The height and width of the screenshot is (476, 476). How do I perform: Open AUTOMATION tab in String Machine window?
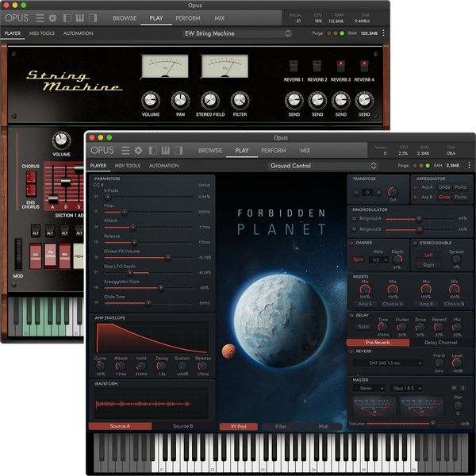78,33
